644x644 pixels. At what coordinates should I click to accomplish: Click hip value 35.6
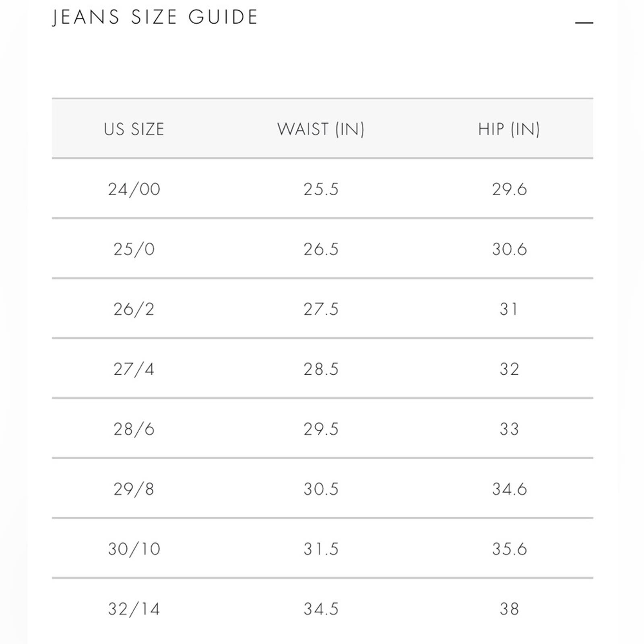point(509,549)
